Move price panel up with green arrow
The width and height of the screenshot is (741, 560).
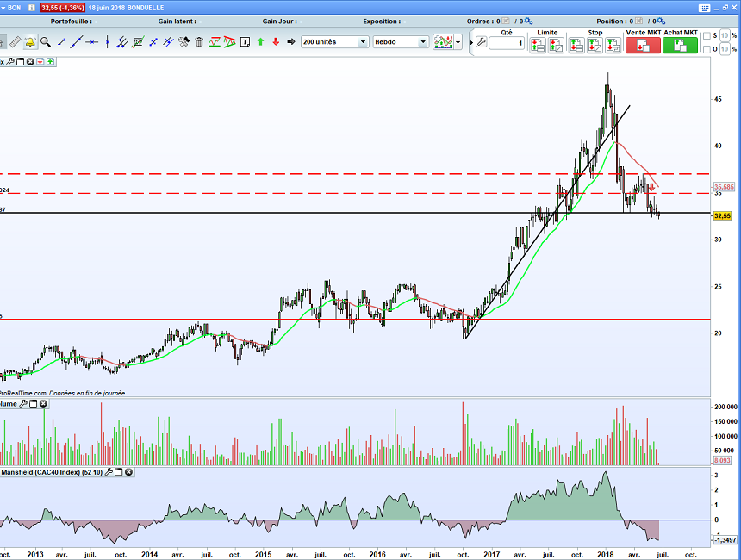tap(50, 61)
